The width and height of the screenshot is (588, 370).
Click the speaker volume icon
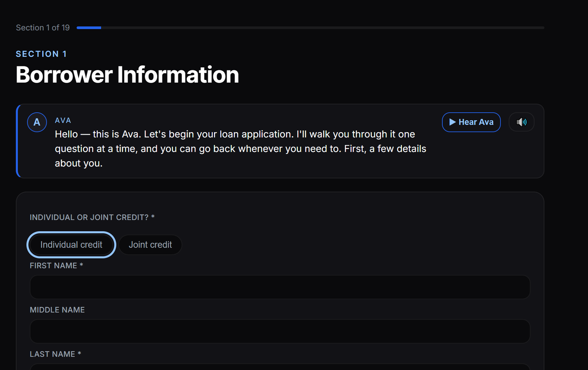(x=521, y=122)
